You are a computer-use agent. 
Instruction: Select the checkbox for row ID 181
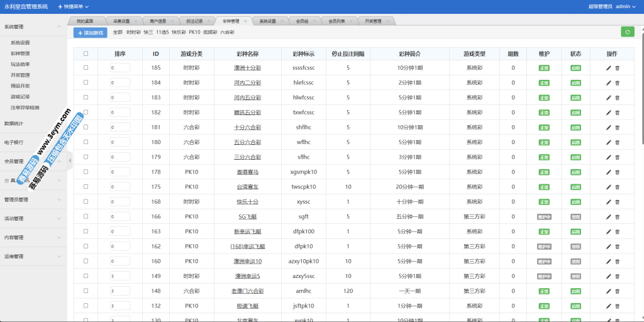click(86, 128)
